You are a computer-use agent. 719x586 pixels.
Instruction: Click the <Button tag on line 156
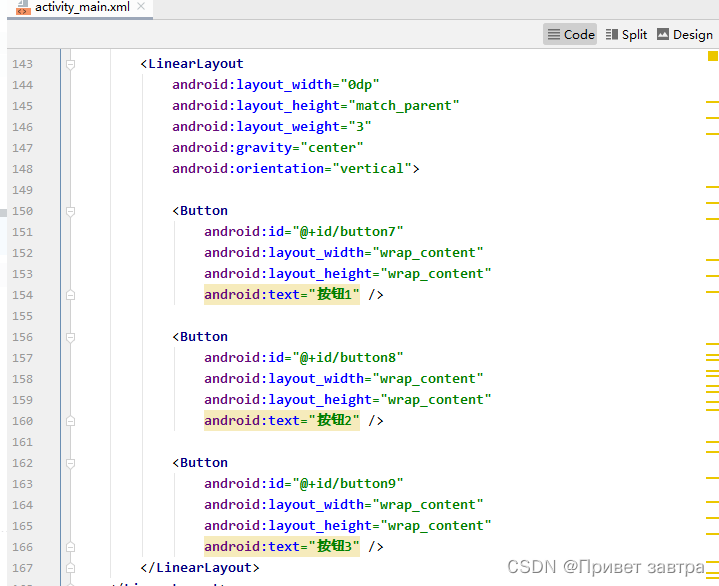click(x=200, y=337)
